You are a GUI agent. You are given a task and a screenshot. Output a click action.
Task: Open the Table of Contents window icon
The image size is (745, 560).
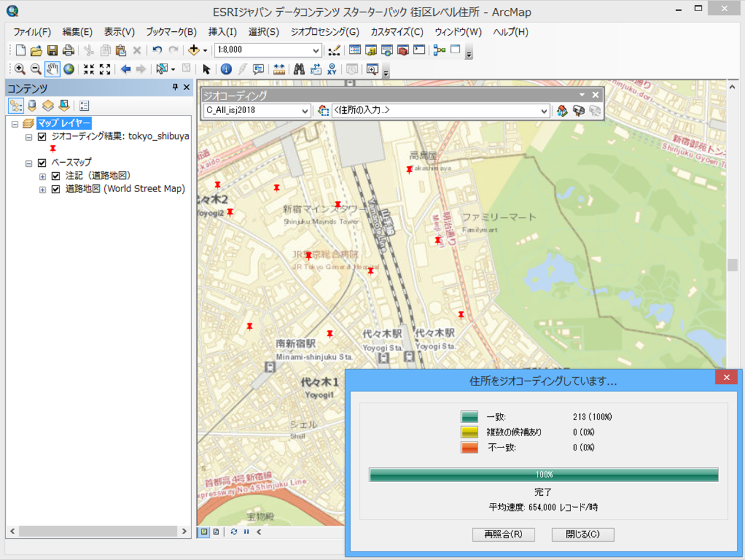click(x=355, y=50)
